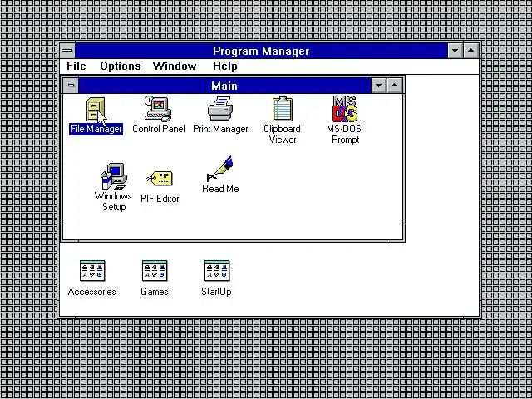Click the Main window title bar
The image size is (532, 399).
224,86
